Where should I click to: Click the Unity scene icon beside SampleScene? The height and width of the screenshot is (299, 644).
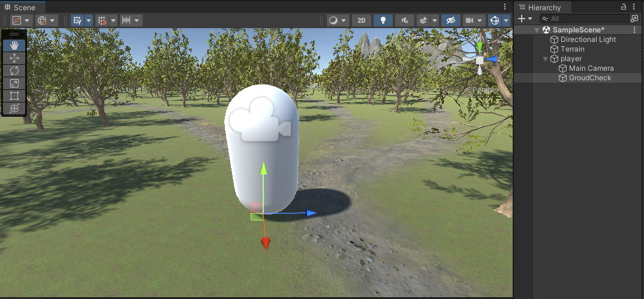click(x=546, y=30)
